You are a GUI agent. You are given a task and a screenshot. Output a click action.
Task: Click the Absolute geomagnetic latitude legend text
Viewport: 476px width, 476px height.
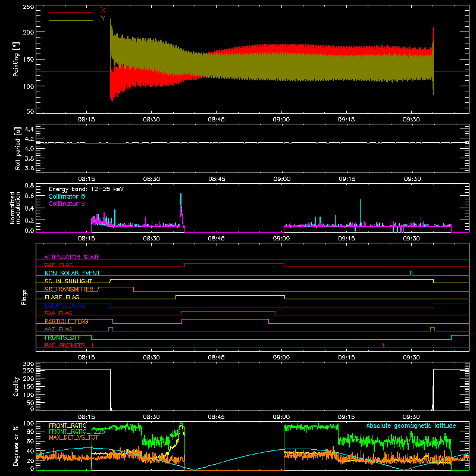pyautogui.click(x=411, y=425)
